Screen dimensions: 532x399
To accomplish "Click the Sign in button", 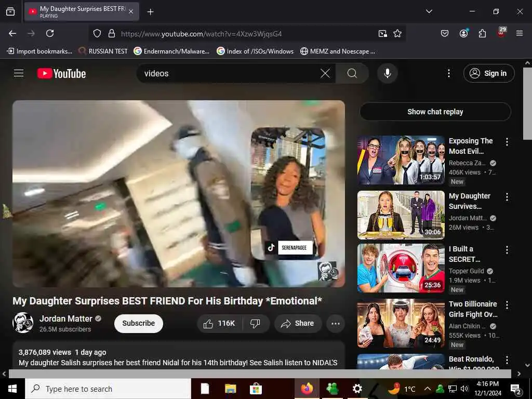I will (488, 73).
